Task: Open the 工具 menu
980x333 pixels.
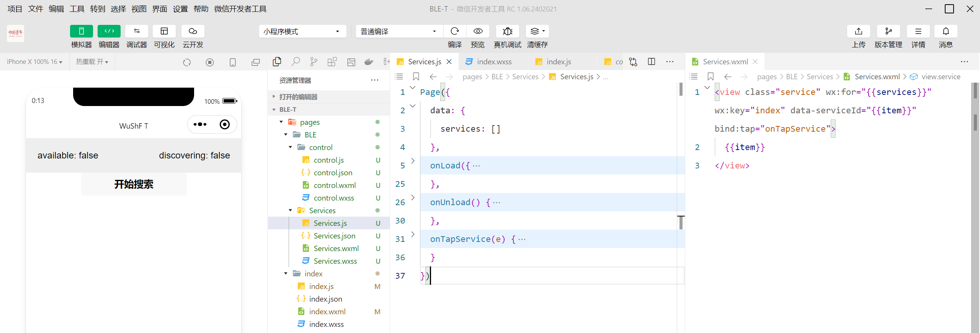Action: pos(77,9)
